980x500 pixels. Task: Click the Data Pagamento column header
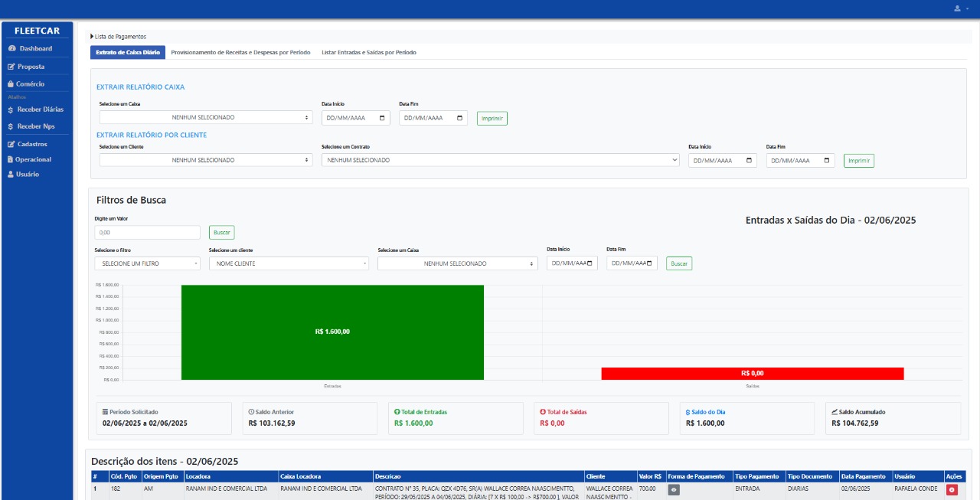[x=865, y=476]
